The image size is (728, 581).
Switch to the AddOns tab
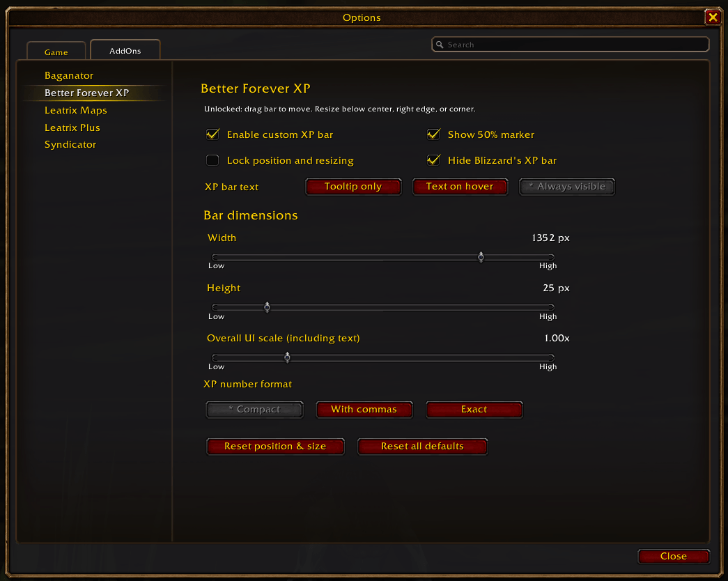pyautogui.click(x=125, y=50)
